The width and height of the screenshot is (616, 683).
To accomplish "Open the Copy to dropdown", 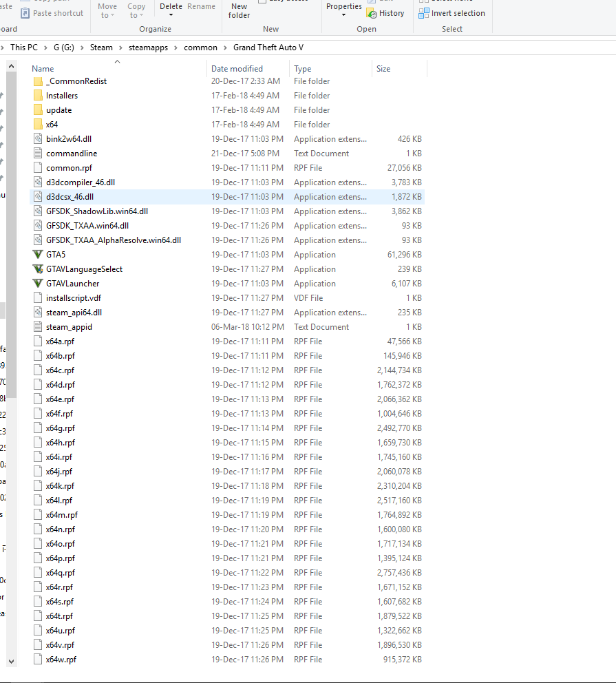I will 136,11.
